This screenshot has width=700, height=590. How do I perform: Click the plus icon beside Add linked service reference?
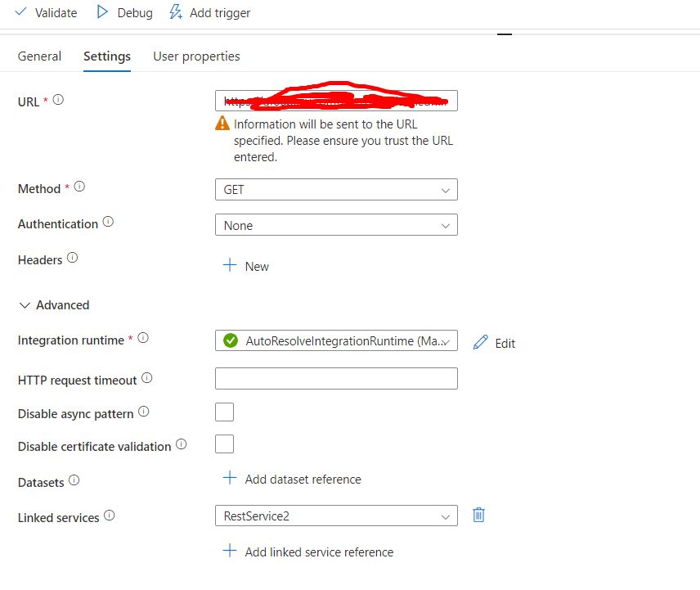(x=230, y=551)
